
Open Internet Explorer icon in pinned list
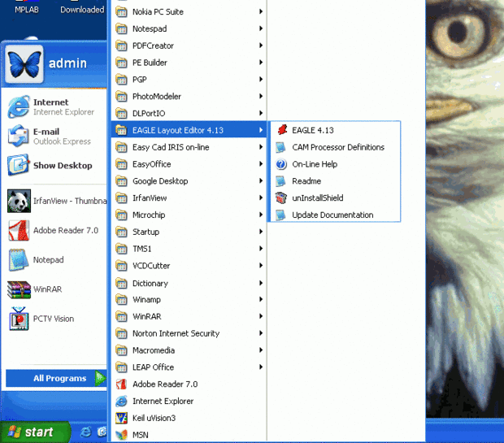pyautogui.click(x=19, y=106)
